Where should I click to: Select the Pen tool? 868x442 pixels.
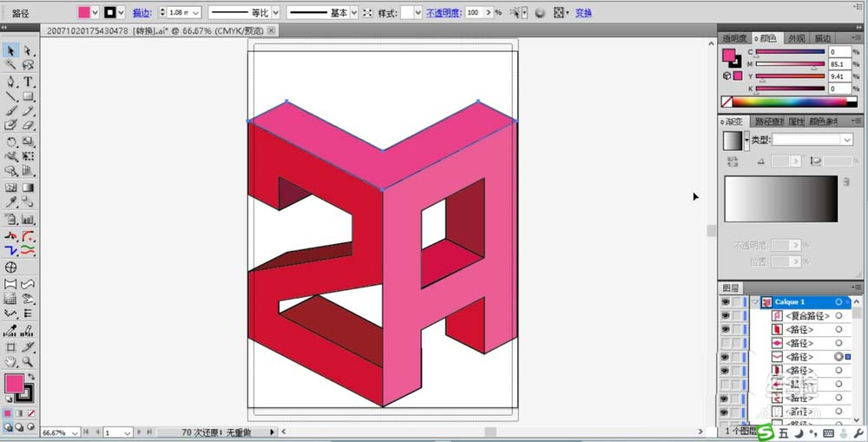10,81
